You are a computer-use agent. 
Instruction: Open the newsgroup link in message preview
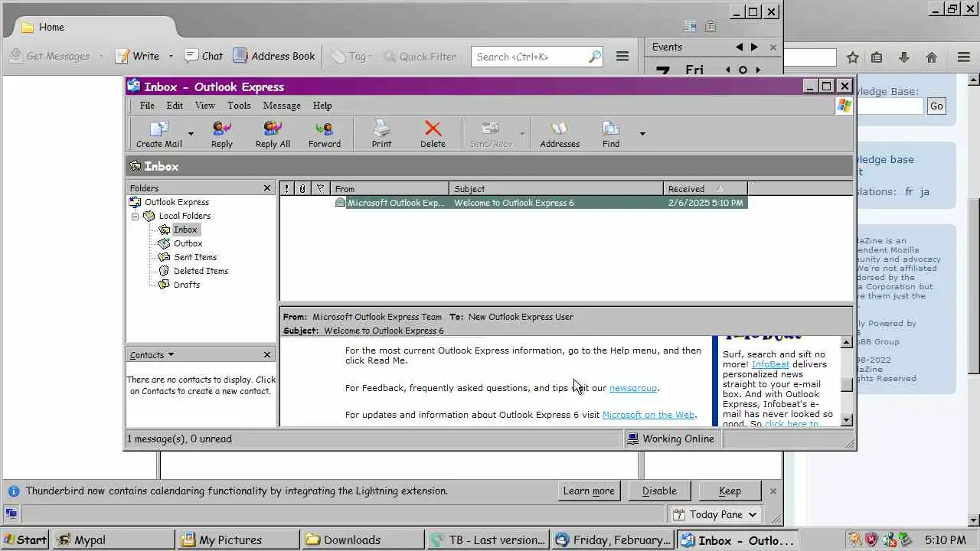[633, 388]
